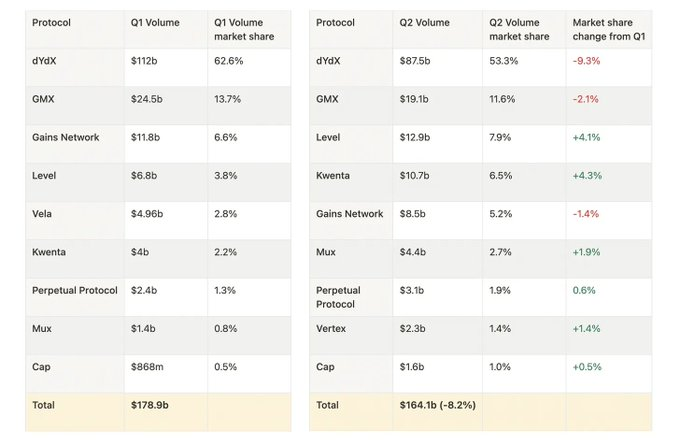Select the Vela protocol cell
Image resolution: width=680 pixels, height=445 pixels.
75,220
